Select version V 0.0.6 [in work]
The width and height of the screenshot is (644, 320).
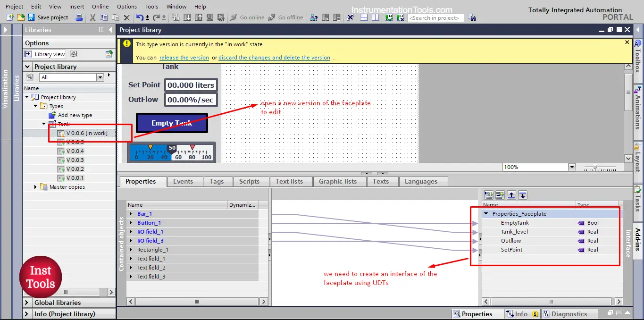82,133
